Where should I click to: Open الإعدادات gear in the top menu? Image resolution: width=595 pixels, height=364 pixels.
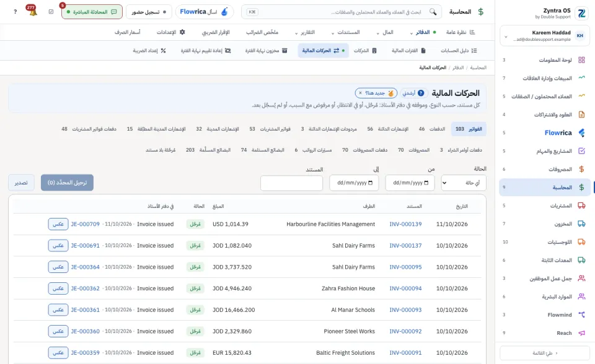pyautogui.click(x=171, y=32)
